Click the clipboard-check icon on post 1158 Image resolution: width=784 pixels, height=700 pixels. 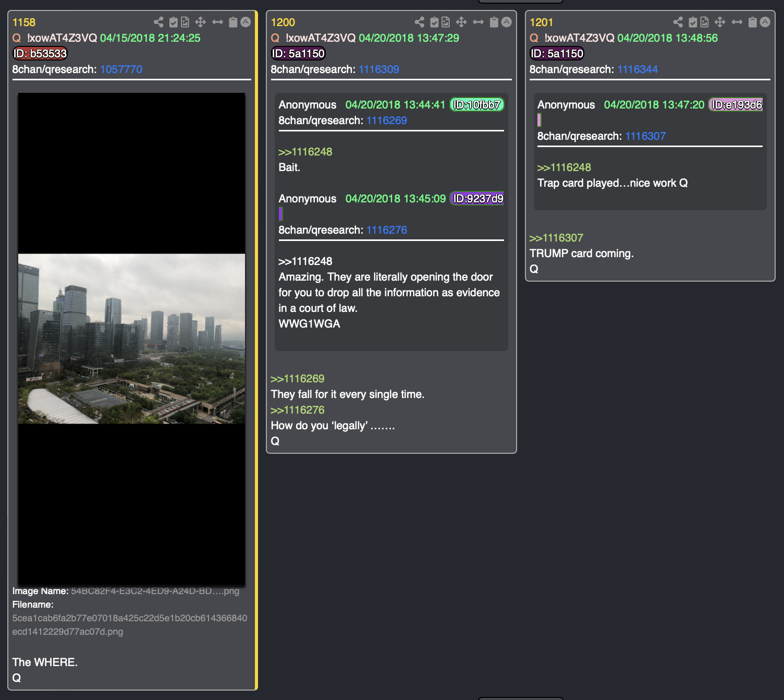point(174,22)
